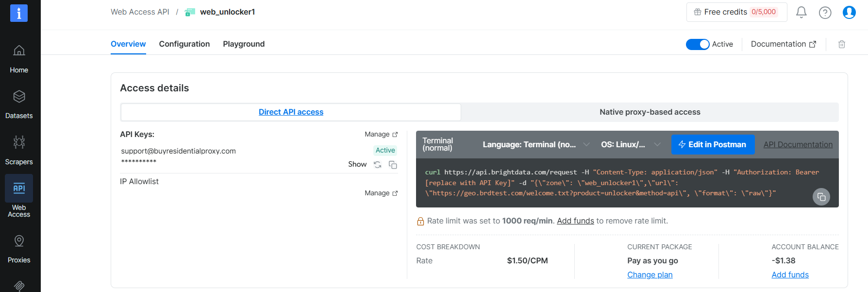Open the user account avatar

pos(849,12)
